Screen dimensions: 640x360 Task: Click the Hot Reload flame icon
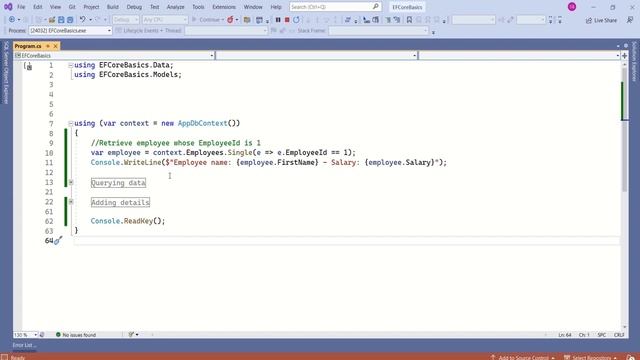click(x=230, y=20)
